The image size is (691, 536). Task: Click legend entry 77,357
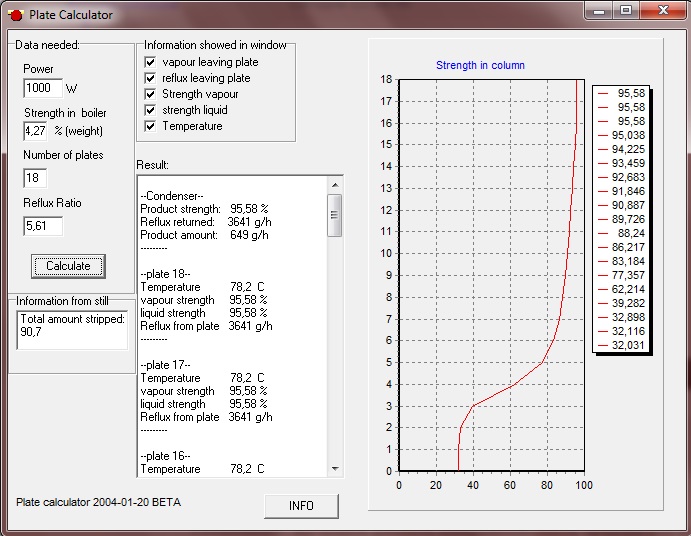(x=621, y=275)
